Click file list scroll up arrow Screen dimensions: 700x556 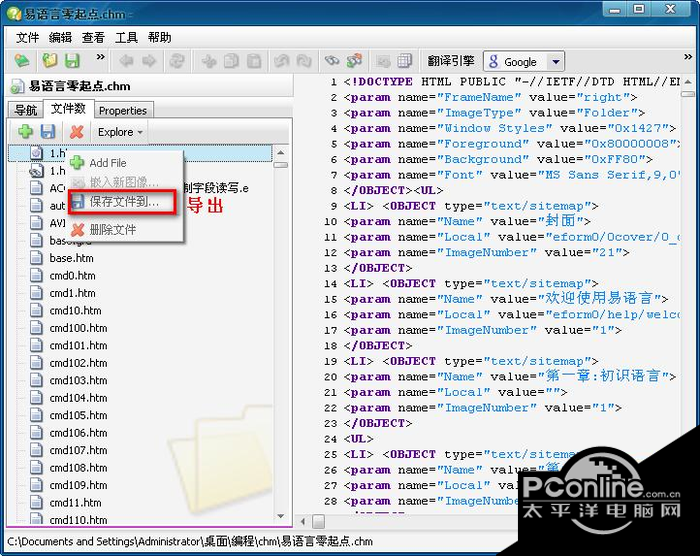pos(281,152)
